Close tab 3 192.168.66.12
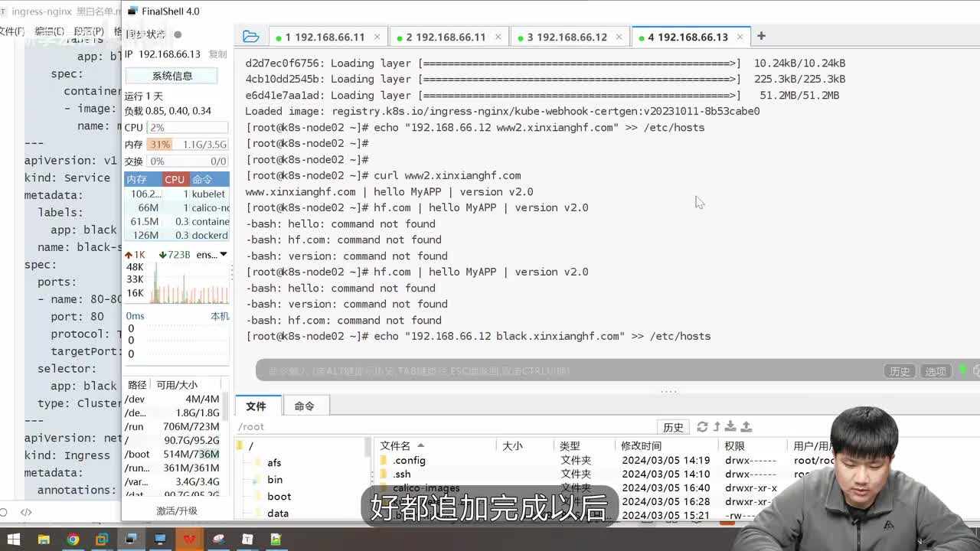Screen dimensions: 980x551 (619, 37)
